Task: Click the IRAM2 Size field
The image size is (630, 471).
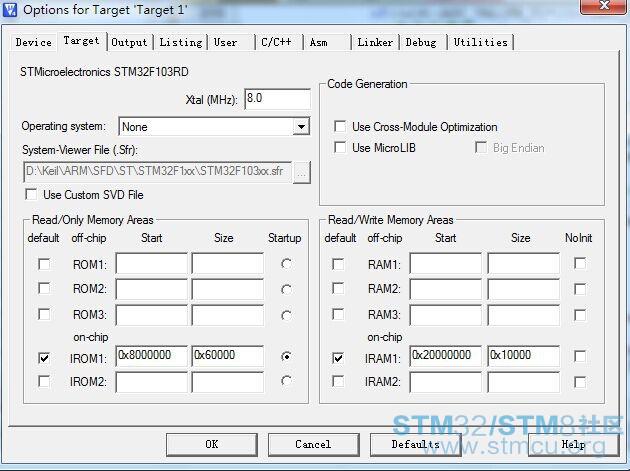Action: pyautogui.click(x=524, y=382)
